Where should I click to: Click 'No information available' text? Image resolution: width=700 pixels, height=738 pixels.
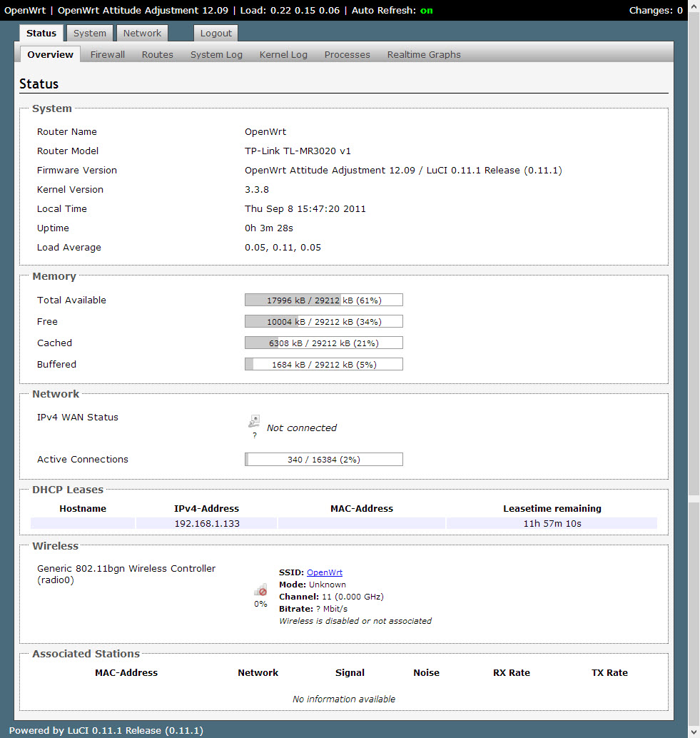[x=344, y=699]
